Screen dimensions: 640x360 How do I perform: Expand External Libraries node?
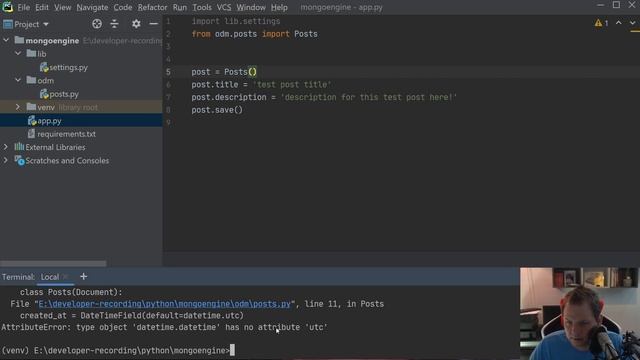pyautogui.click(x=6, y=147)
